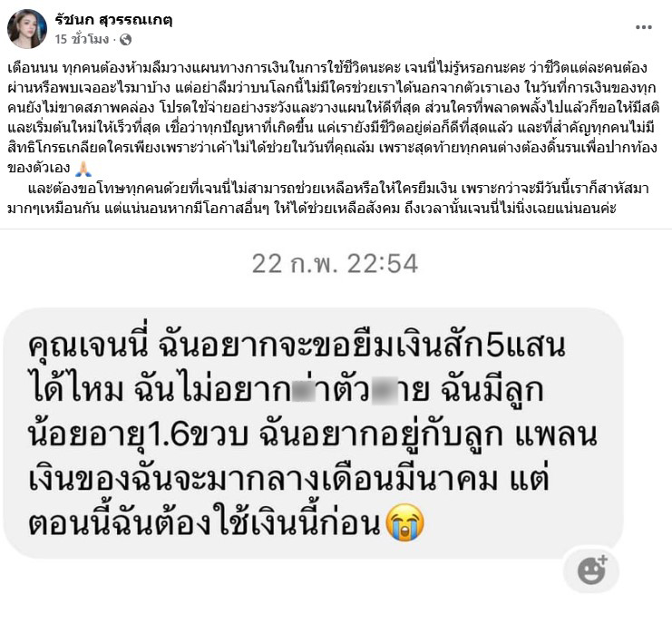Click the paragraph starting และต้องขอโทษทุกคน
Screen dimensions: 672x634
[x=328, y=199]
